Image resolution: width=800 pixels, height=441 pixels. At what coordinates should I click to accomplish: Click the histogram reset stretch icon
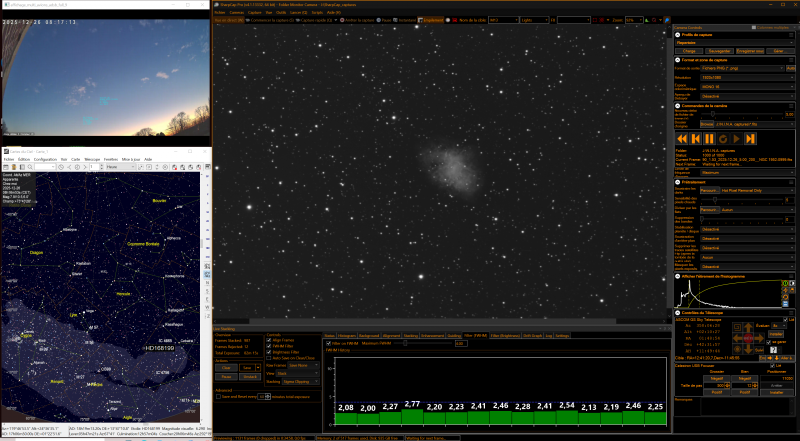click(x=785, y=297)
